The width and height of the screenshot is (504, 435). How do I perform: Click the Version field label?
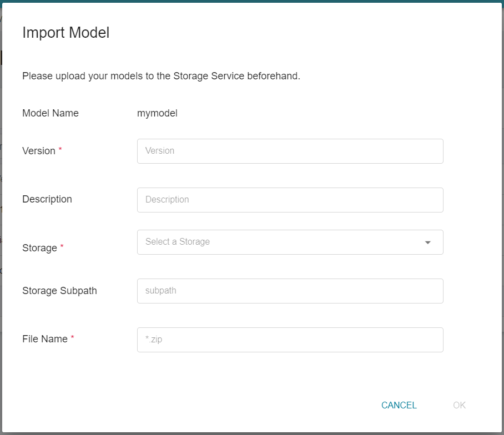(x=39, y=151)
